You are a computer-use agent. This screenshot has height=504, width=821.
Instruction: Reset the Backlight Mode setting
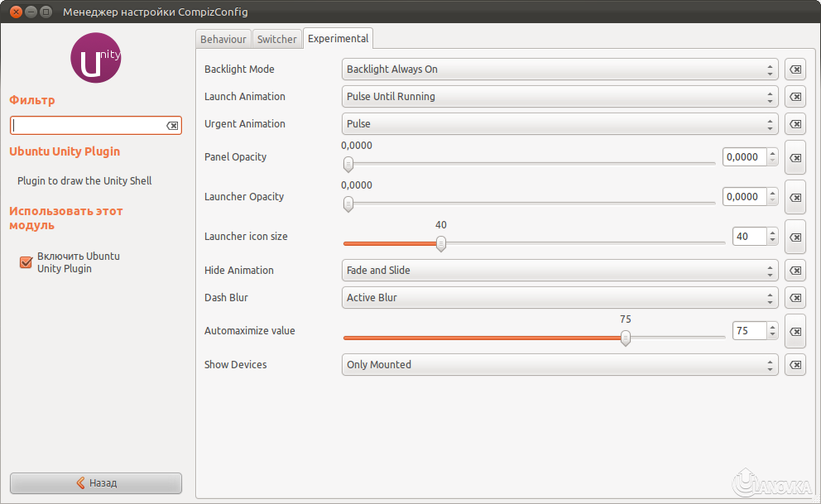click(x=795, y=70)
